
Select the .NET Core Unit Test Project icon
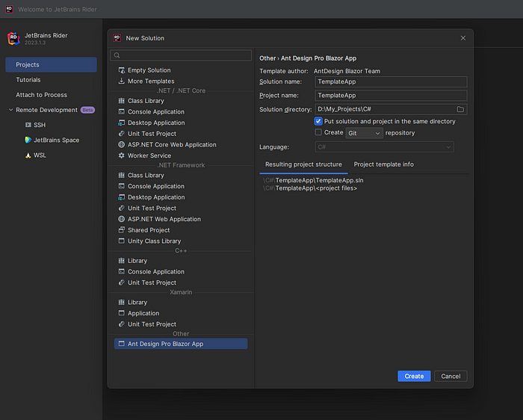tap(121, 134)
